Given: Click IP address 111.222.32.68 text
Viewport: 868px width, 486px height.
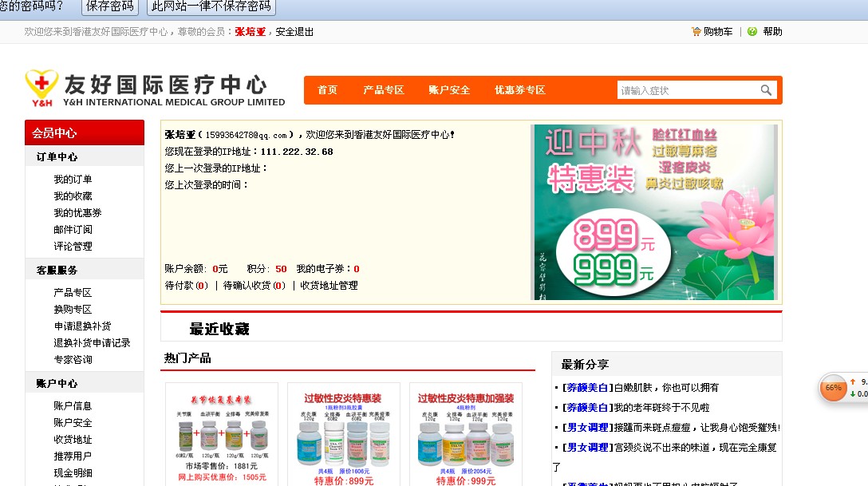Looking at the screenshot, I should point(297,151).
